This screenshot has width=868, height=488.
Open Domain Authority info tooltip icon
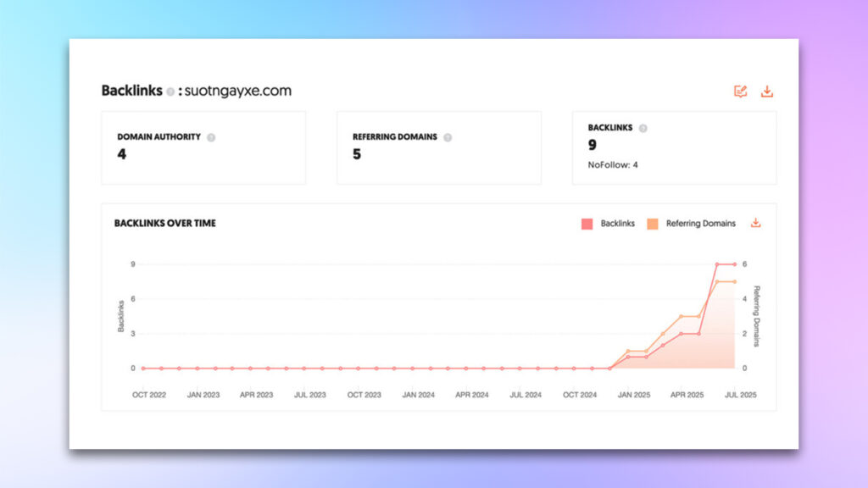coord(211,137)
